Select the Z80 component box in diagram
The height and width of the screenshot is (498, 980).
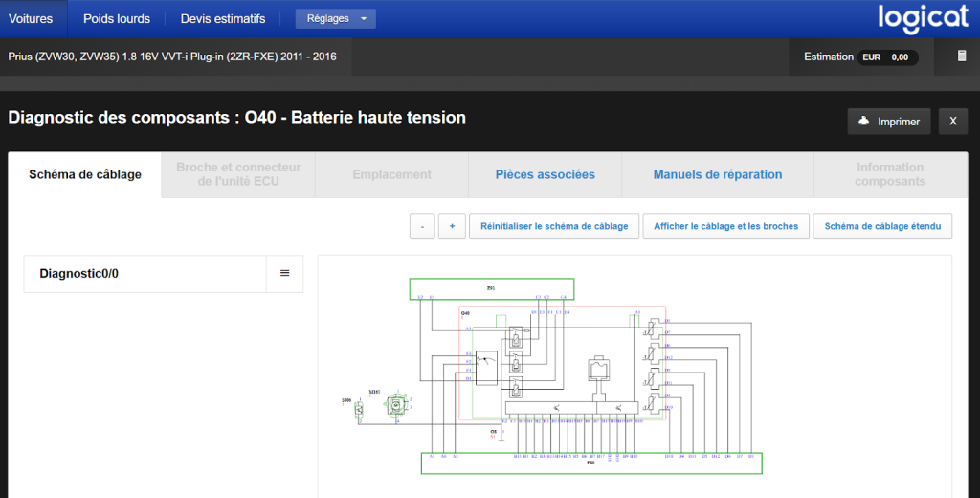click(591, 463)
